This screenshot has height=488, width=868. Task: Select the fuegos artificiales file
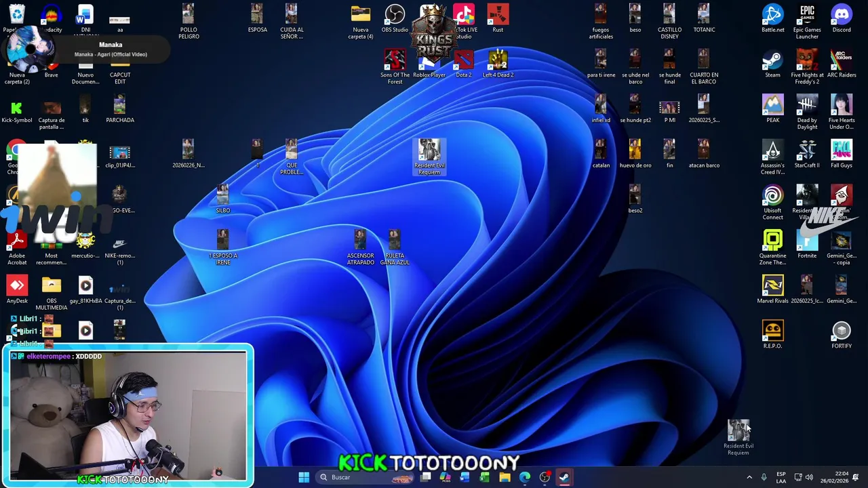click(x=601, y=22)
